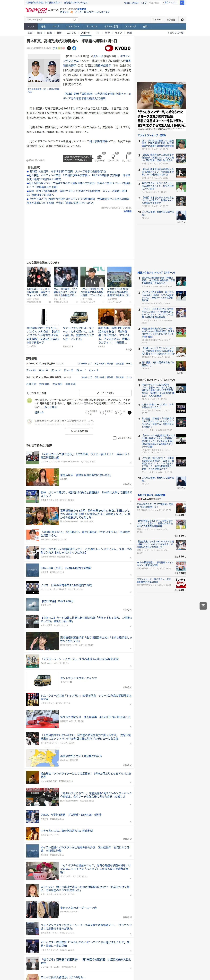The width and height of the screenshot is (210, 980).
Task: Open the トピックス一覧 link
Action: coord(175,33)
